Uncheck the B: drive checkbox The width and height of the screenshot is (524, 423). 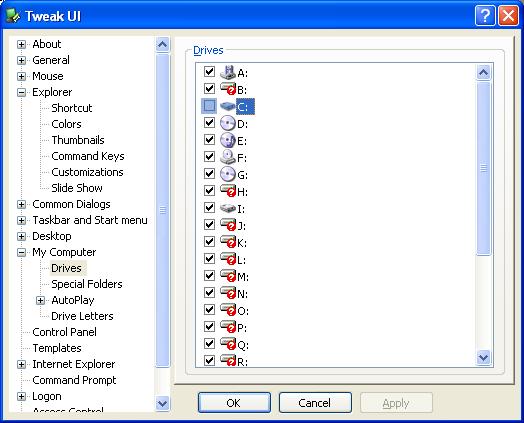[x=209, y=88]
